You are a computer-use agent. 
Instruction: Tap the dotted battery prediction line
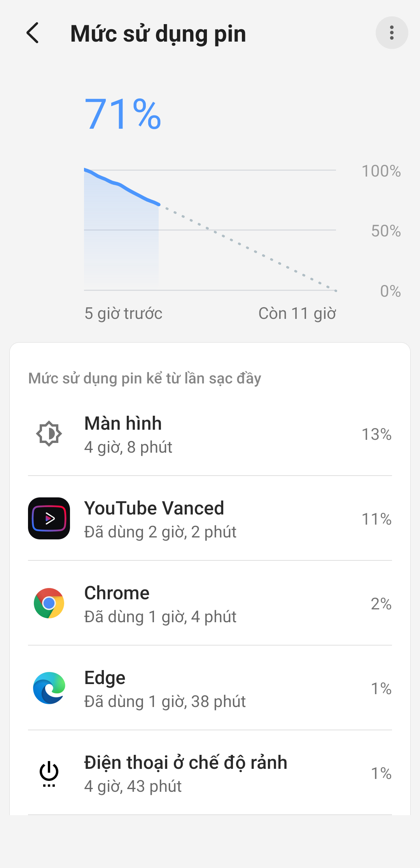(x=247, y=248)
